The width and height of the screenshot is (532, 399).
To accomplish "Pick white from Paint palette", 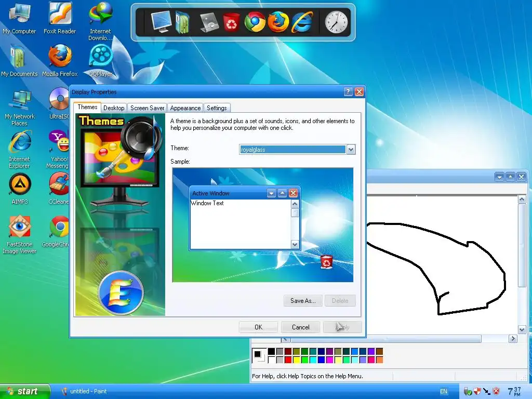I will point(271,360).
